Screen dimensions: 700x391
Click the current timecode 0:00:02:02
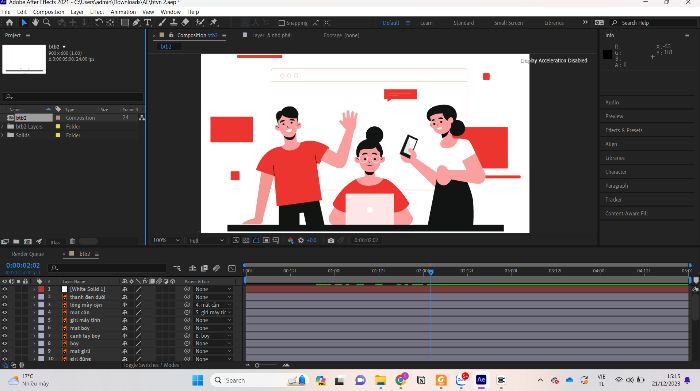click(x=23, y=266)
